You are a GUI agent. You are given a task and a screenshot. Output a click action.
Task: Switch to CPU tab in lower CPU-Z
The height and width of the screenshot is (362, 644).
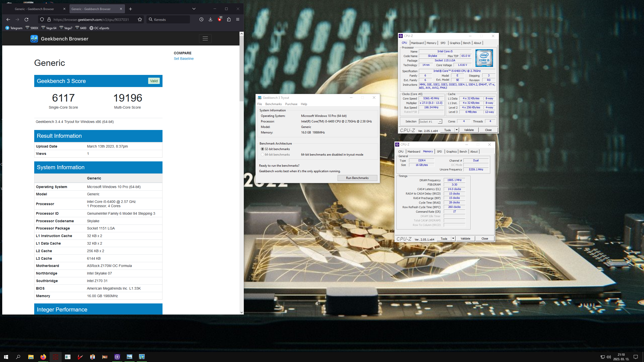pyautogui.click(x=401, y=152)
